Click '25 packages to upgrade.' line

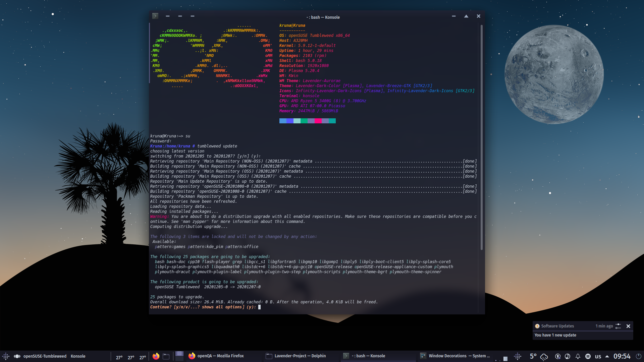[177, 297]
